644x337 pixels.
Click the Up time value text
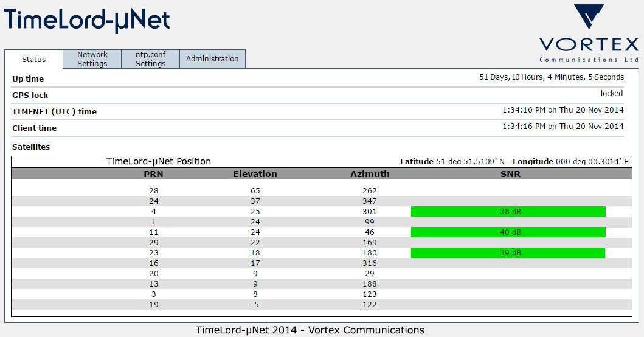click(x=551, y=77)
